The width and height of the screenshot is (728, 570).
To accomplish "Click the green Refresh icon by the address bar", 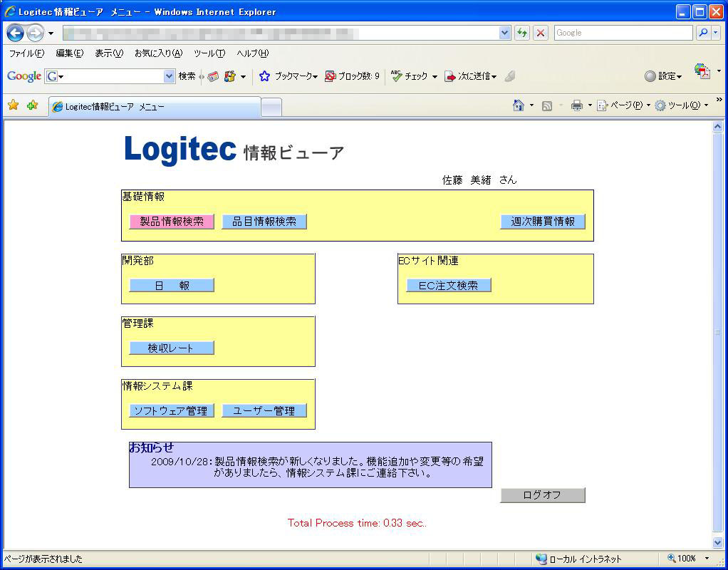I will point(522,33).
